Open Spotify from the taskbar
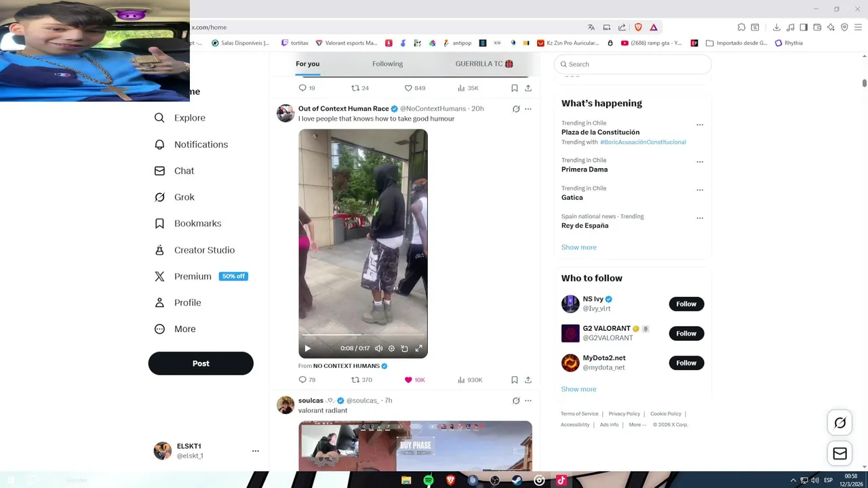 [429, 481]
